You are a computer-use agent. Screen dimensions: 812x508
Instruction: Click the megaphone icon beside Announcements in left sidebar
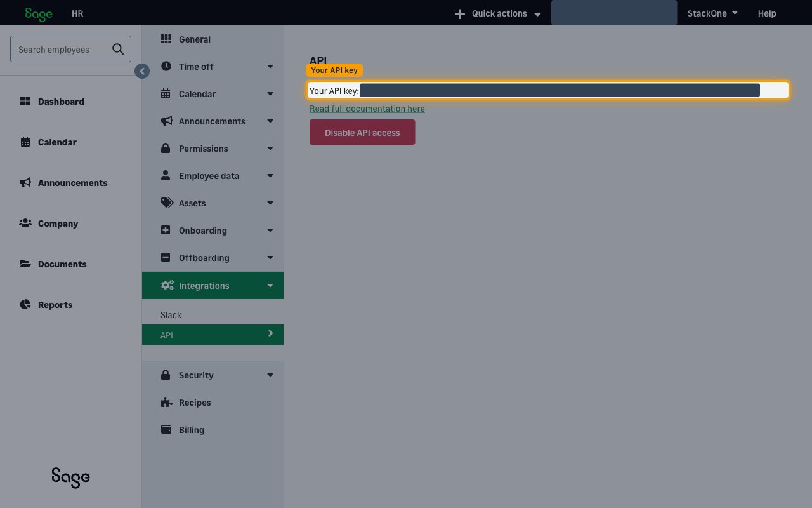click(x=25, y=183)
